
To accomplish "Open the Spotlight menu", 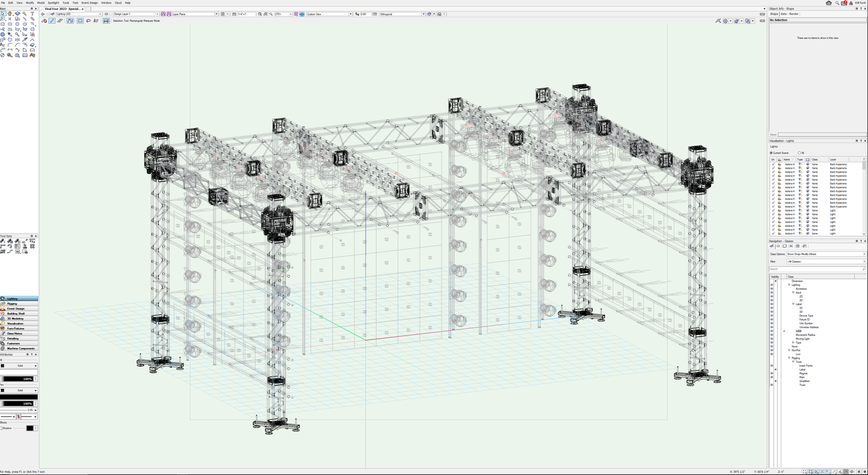I will coord(53,3).
